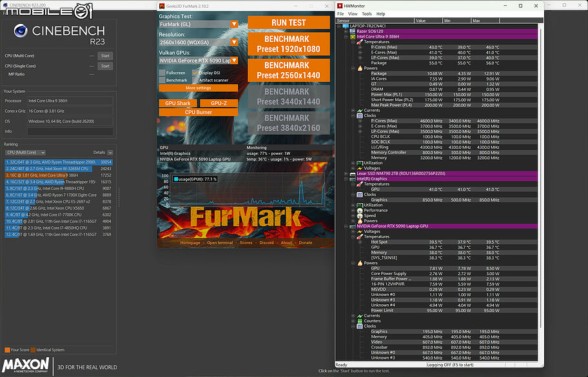The image size is (588, 377).
Task: Open the Help menu in HWMonitor
Action: click(x=380, y=14)
